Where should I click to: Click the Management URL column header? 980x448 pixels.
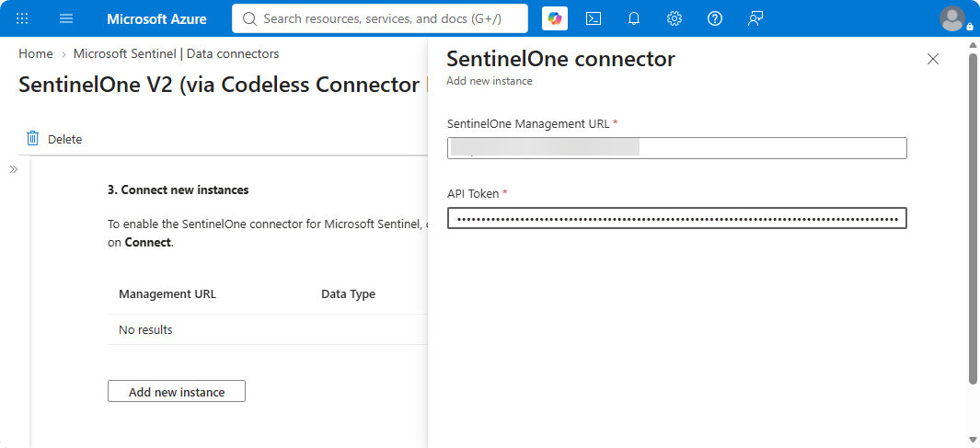[x=167, y=293]
